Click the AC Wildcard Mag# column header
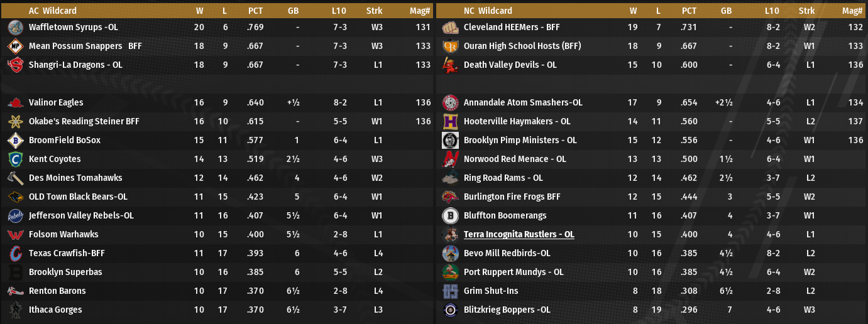This screenshot has width=868, height=324. click(424, 11)
